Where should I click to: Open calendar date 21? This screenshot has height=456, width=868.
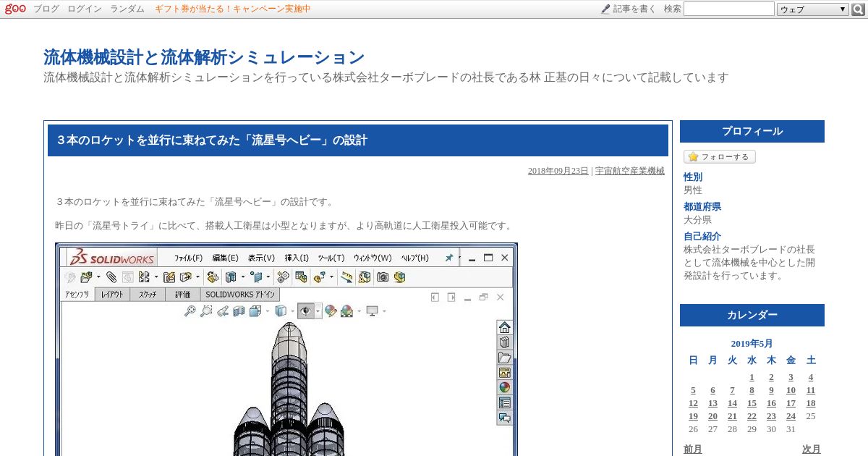click(732, 416)
